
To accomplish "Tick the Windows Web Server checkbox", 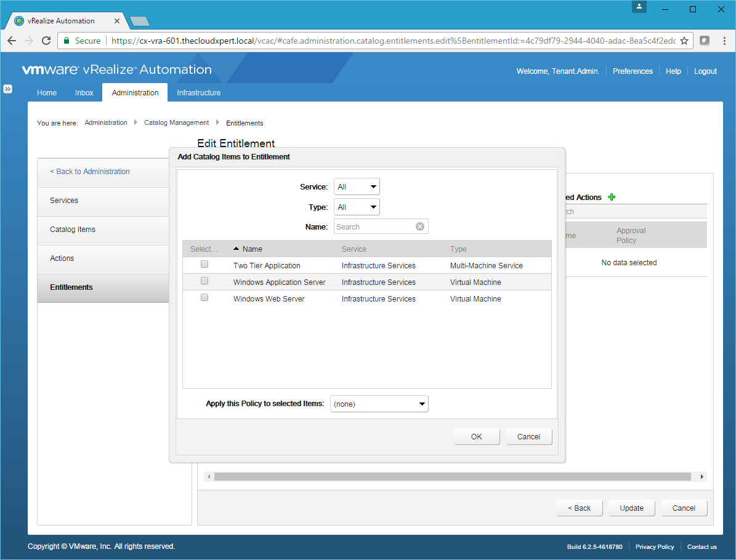I will 204,297.
